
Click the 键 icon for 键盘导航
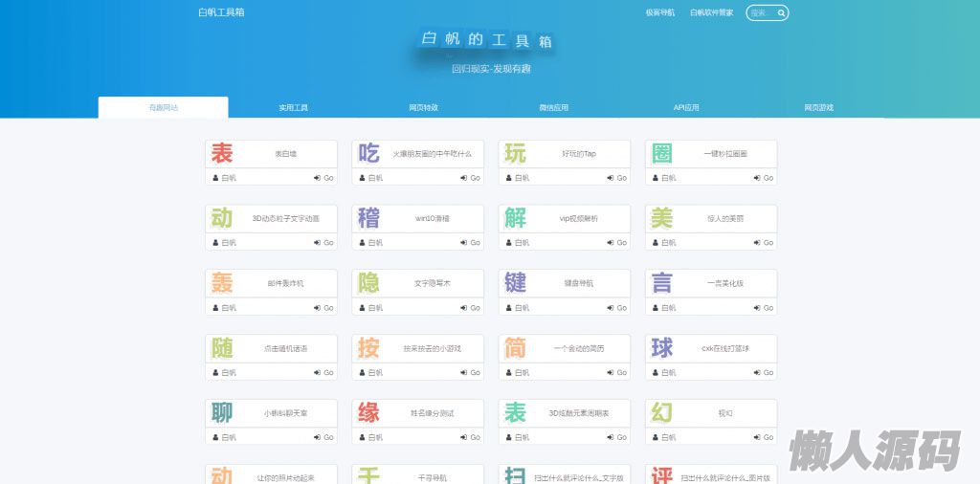(x=515, y=283)
